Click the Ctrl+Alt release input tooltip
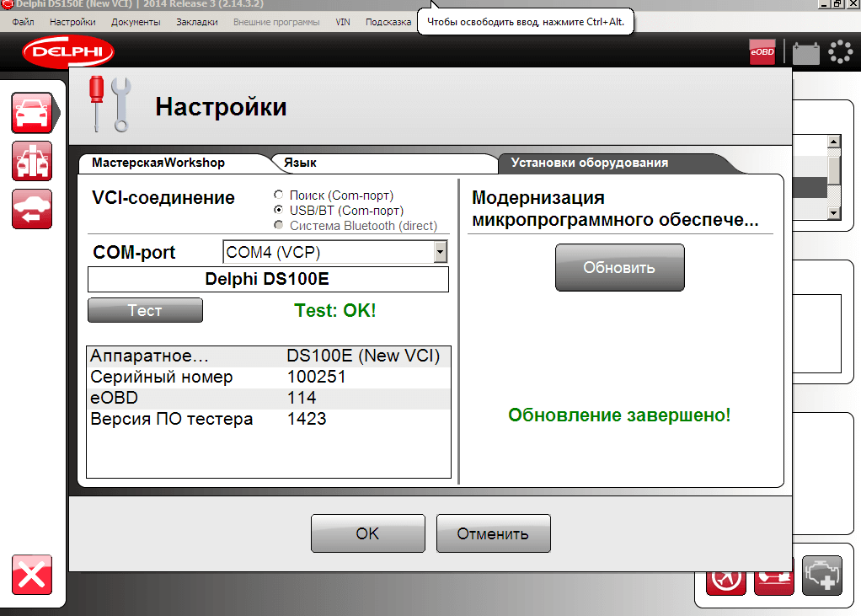Screen dimensions: 861x616 pos(526,22)
